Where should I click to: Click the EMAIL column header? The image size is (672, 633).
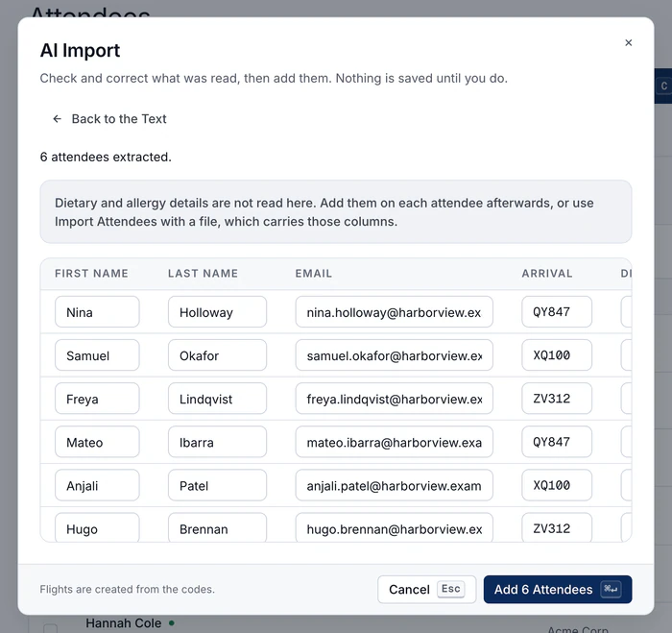point(313,274)
